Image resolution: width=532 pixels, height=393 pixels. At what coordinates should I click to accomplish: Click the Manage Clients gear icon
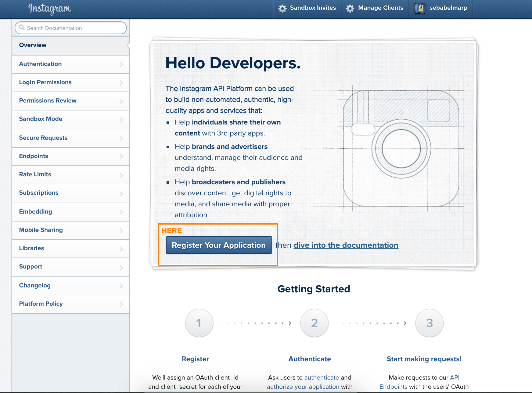tap(350, 8)
